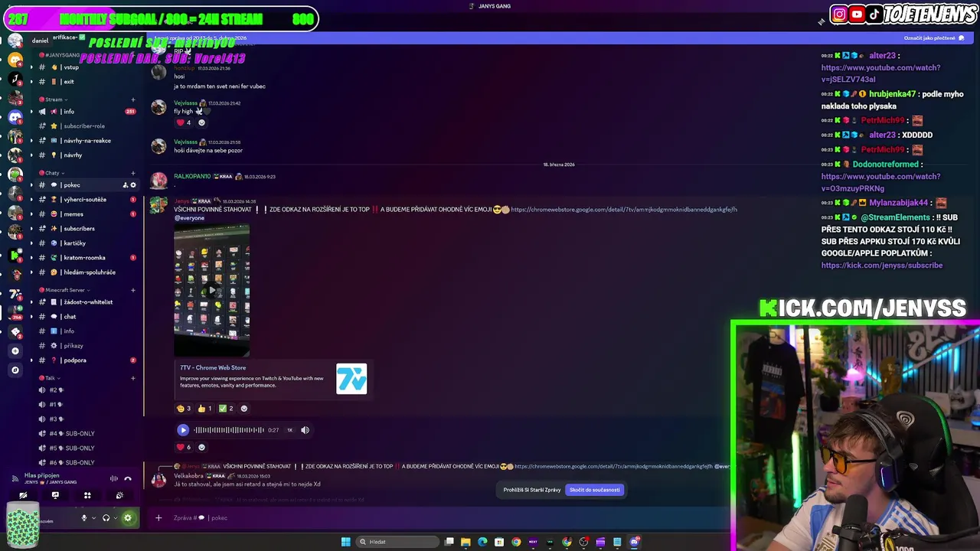Viewport: 980px width, 551px height.
Task: Open the memes channel
Action: pyautogui.click(x=87, y=214)
